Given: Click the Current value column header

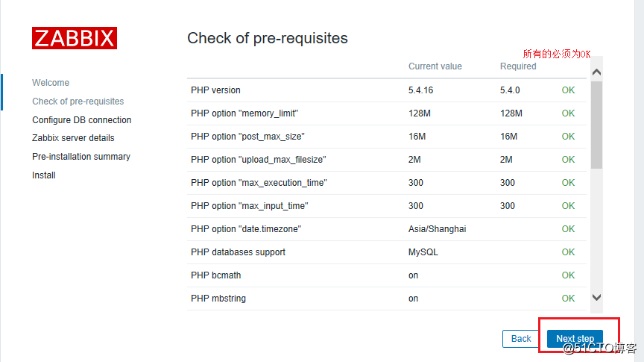Looking at the screenshot, I should tap(435, 66).
